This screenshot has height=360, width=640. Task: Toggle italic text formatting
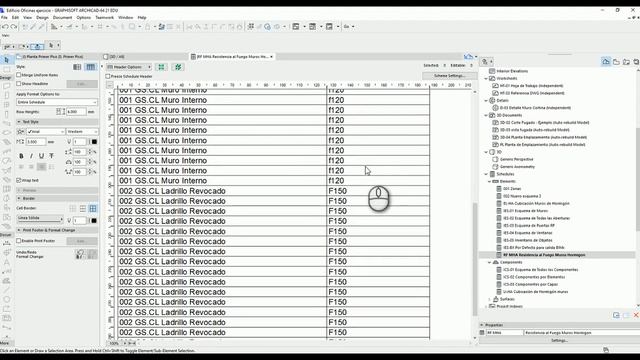pyautogui.click(x=31, y=156)
